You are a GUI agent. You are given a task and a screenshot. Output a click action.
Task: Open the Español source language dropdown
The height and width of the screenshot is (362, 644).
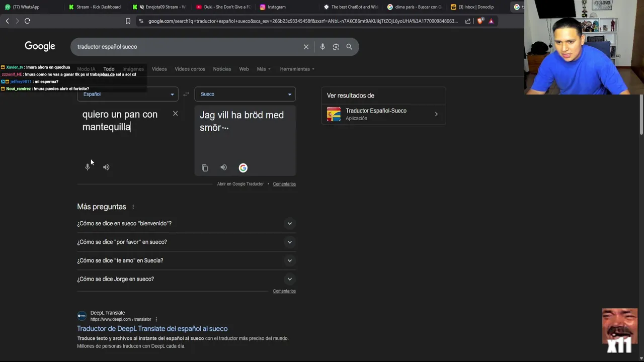[x=128, y=94]
